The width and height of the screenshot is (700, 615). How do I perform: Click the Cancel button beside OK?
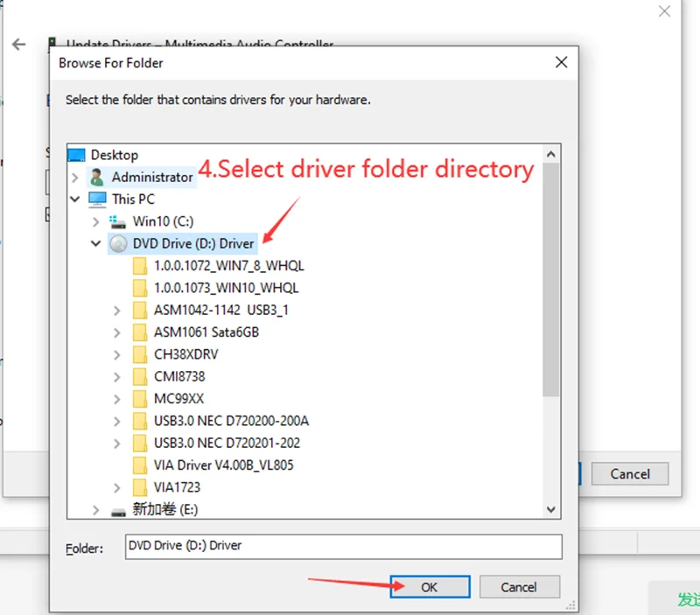pyautogui.click(x=519, y=587)
